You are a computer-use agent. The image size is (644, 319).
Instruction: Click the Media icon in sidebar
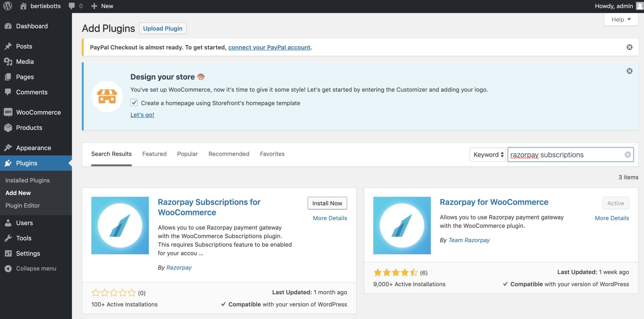pos(8,62)
